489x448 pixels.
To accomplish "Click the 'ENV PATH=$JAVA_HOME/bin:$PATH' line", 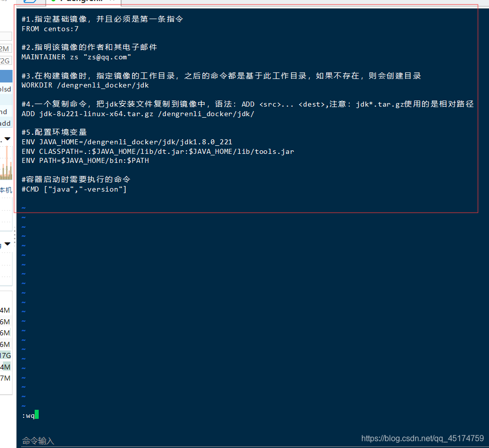I will 85,161.
